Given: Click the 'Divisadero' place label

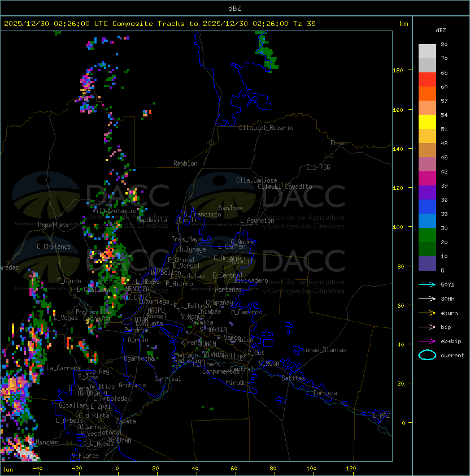Looking at the screenshot, I should (251, 280).
